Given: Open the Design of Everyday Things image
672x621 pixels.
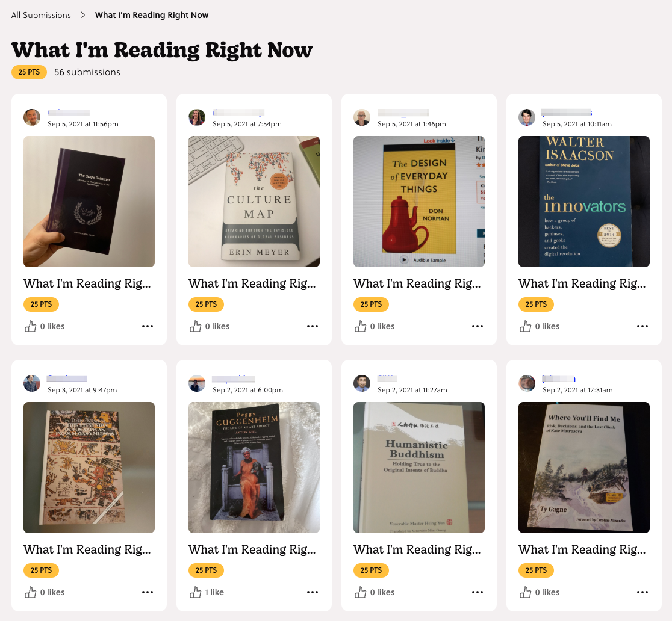Looking at the screenshot, I should 418,202.
